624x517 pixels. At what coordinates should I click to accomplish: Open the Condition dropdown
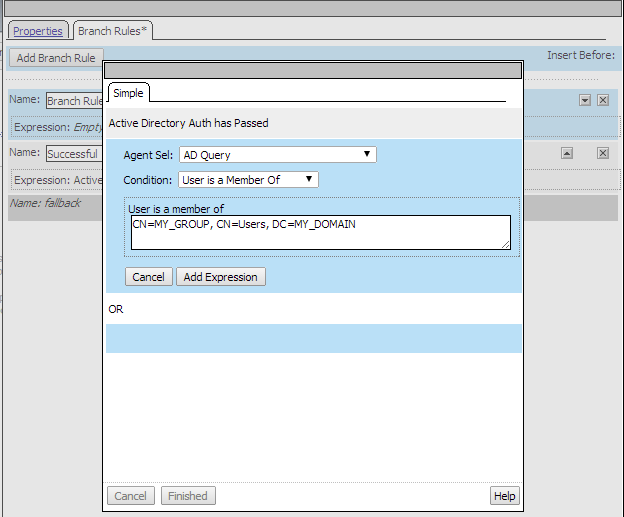pyautogui.click(x=248, y=180)
